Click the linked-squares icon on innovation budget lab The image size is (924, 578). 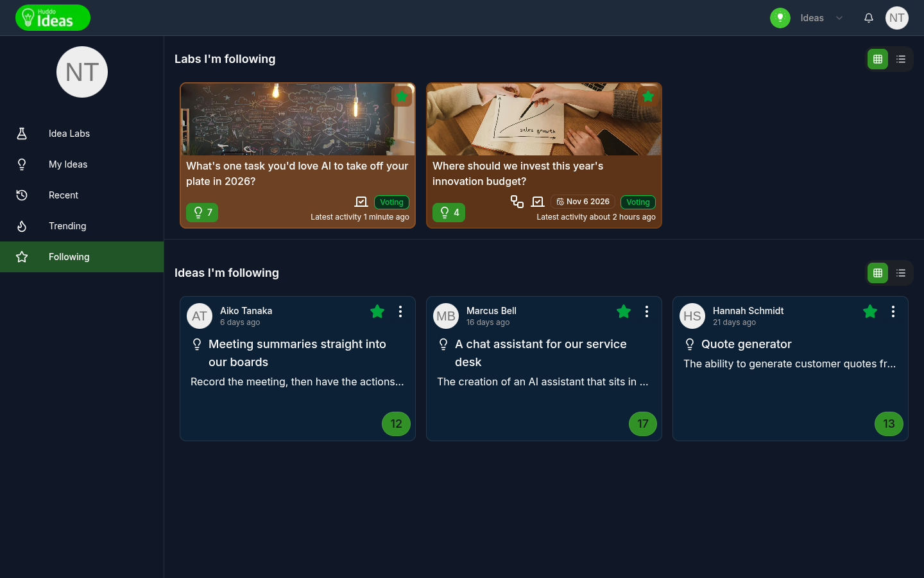click(517, 202)
